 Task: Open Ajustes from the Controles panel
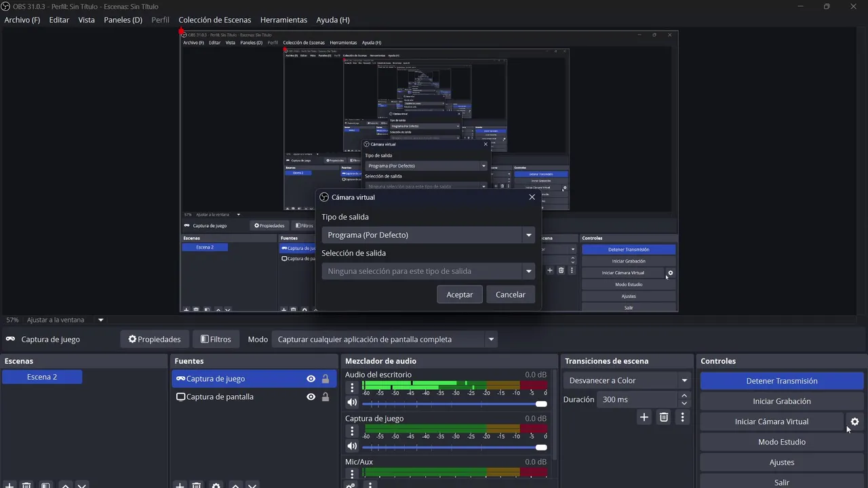[x=782, y=462]
